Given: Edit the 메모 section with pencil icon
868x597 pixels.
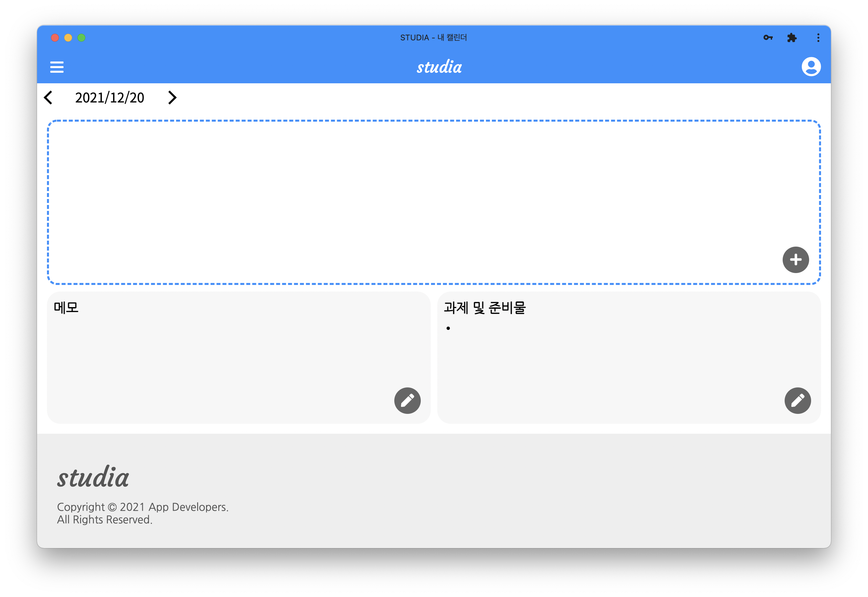Looking at the screenshot, I should (x=407, y=400).
